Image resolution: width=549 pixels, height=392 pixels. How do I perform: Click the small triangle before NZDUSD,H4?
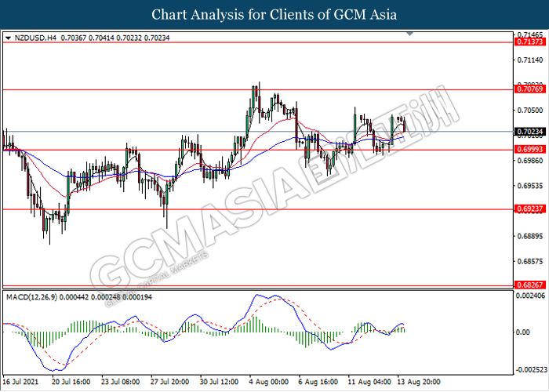9,38
